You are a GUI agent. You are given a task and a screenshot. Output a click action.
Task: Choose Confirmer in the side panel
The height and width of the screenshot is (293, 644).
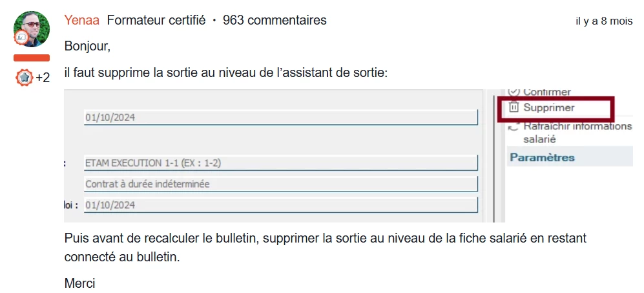546,92
